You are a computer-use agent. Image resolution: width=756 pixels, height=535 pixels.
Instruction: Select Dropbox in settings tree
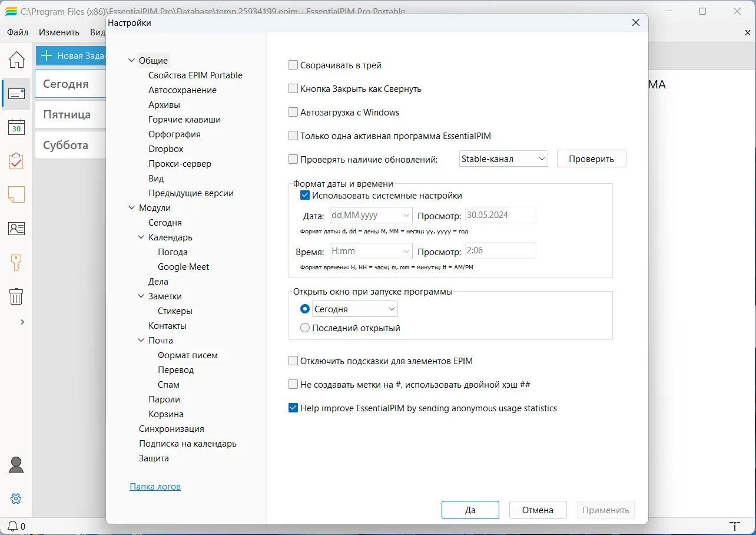166,148
